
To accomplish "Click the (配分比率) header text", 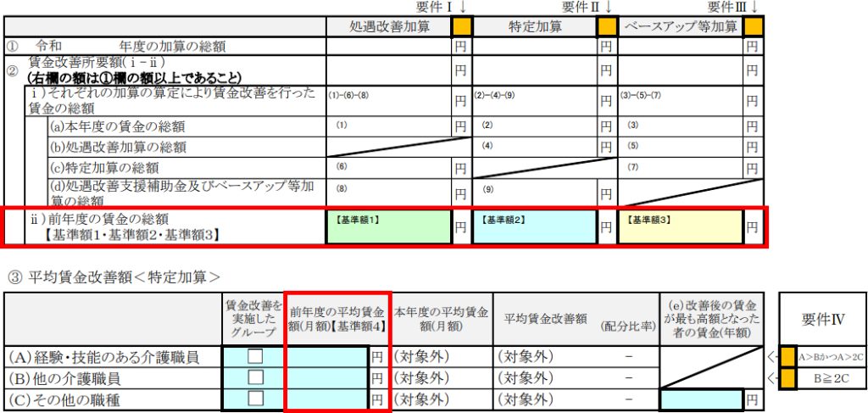I will [x=628, y=326].
